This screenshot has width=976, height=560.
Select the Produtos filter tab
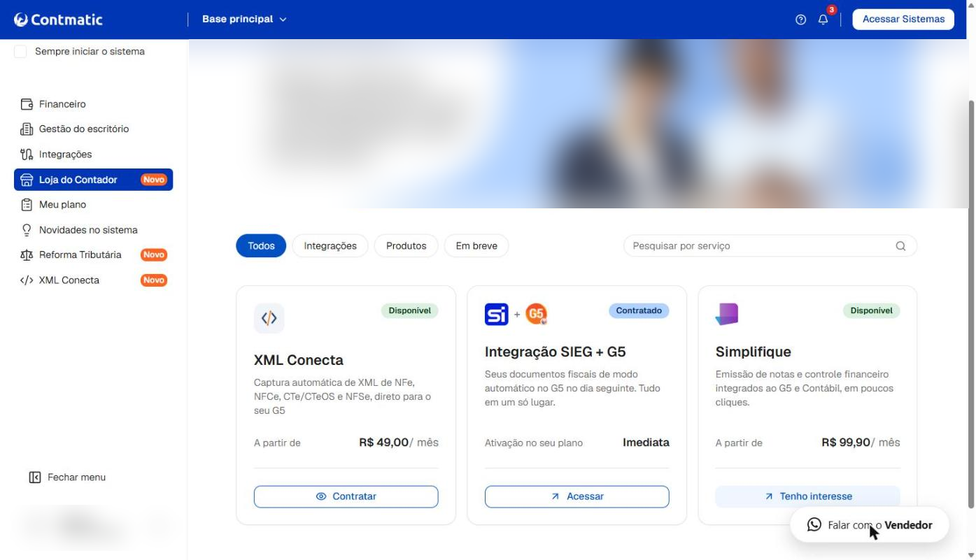(406, 246)
